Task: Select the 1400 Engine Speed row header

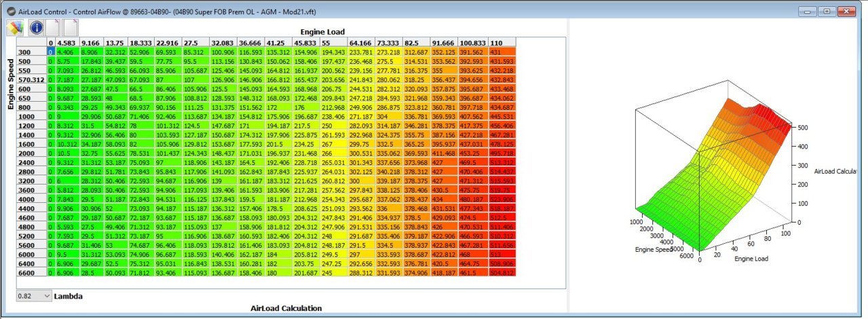Action: (x=31, y=136)
